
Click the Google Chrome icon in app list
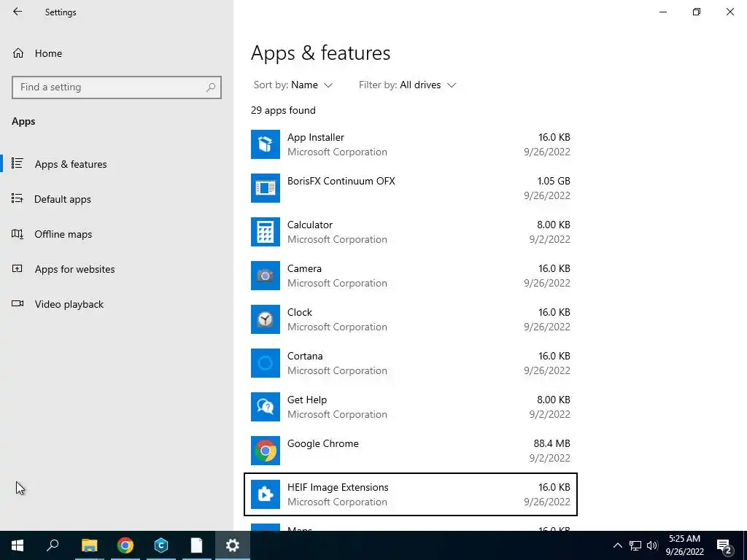click(x=266, y=451)
